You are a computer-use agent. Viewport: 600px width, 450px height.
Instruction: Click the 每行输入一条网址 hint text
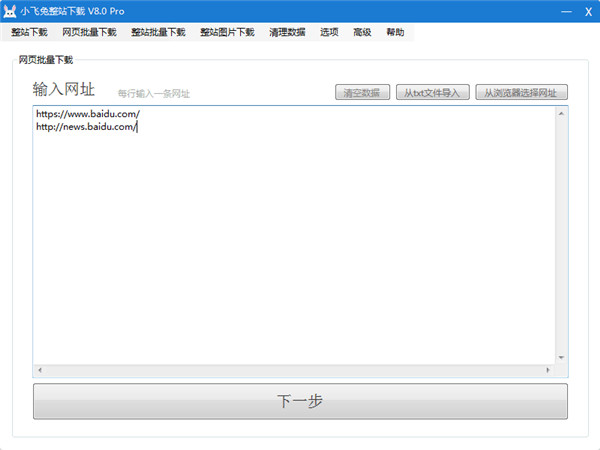[153, 93]
